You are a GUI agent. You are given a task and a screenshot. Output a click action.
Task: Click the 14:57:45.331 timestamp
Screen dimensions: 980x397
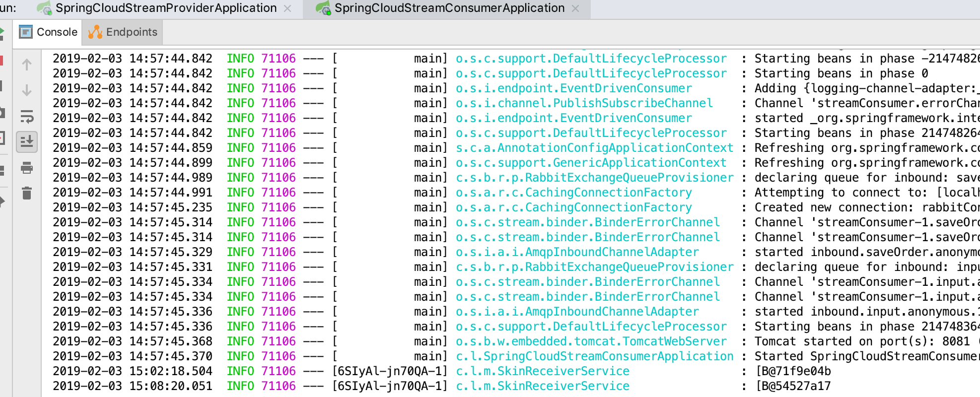[x=171, y=267]
